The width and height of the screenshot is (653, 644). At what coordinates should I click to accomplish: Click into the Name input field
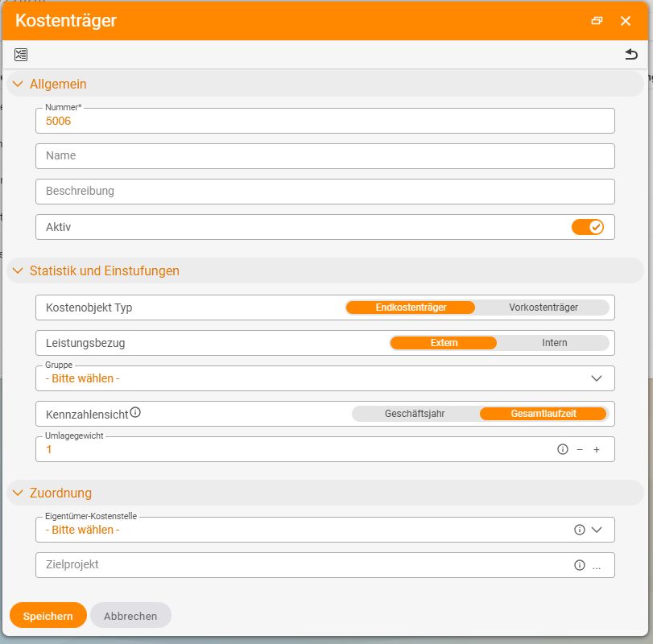point(325,156)
